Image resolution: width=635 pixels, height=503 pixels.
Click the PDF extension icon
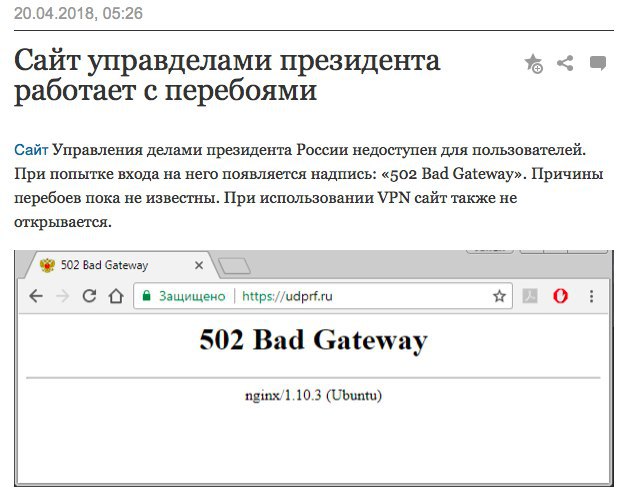(x=530, y=296)
